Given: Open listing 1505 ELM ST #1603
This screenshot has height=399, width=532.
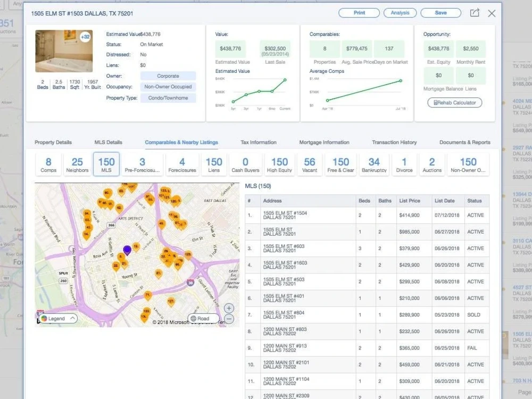Looking at the screenshot, I should tap(367, 265).
